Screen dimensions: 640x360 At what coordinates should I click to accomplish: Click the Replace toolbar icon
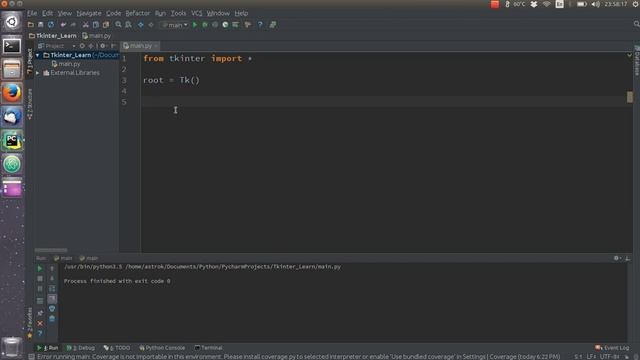(129, 25)
